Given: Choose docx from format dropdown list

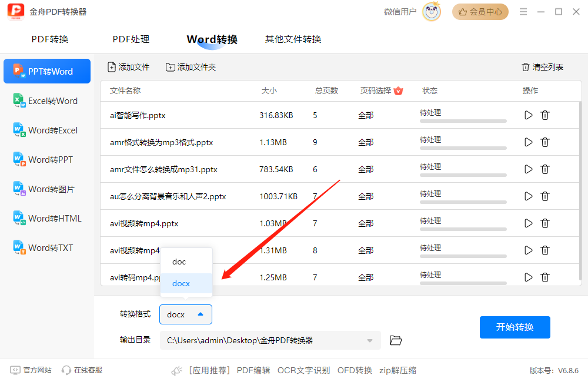Looking at the screenshot, I should [x=186, y=283].
